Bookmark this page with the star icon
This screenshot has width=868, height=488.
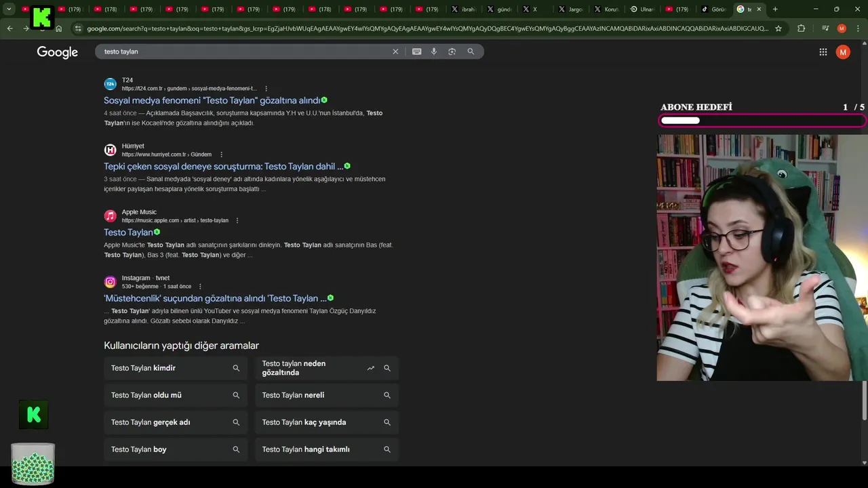point(778,28)
